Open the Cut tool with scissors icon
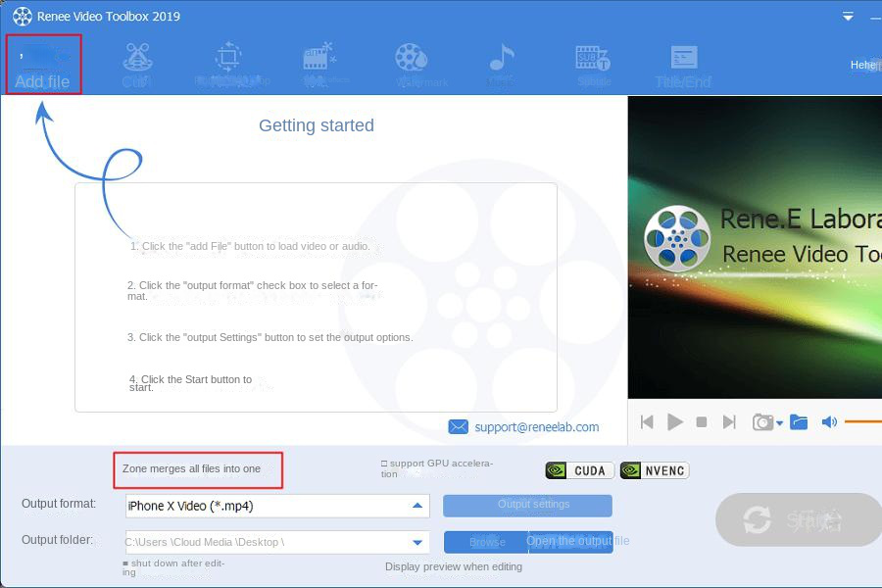The image size is (882, 588). click(136, 65)
